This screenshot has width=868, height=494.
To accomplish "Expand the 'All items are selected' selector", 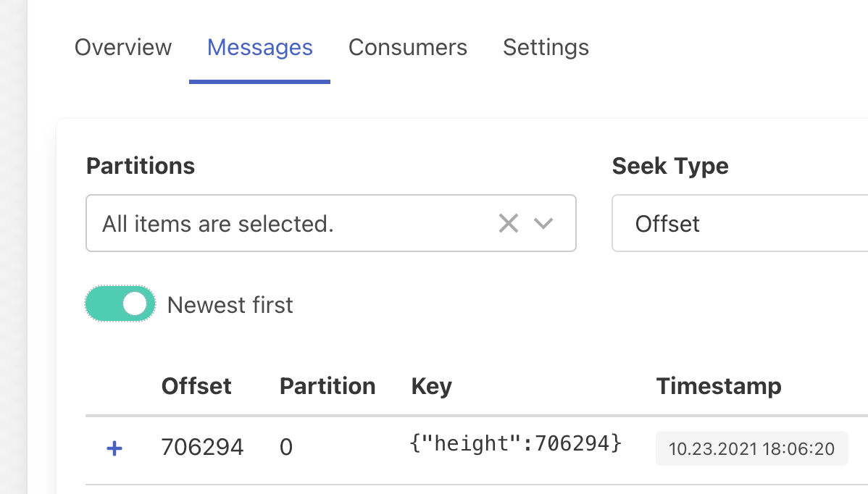I will click(x=290, y=223).
